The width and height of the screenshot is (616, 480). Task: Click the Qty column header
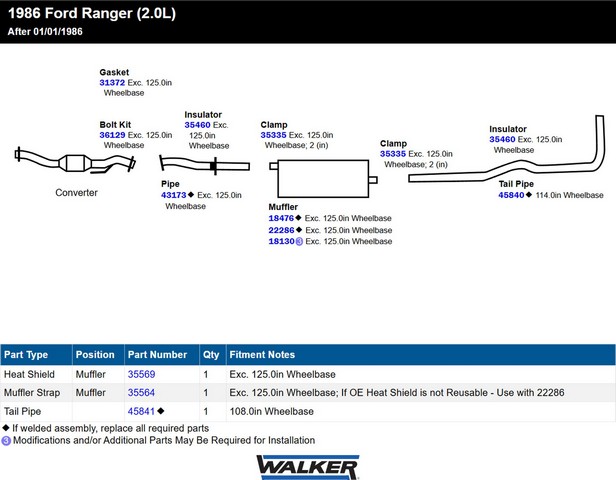211,355
